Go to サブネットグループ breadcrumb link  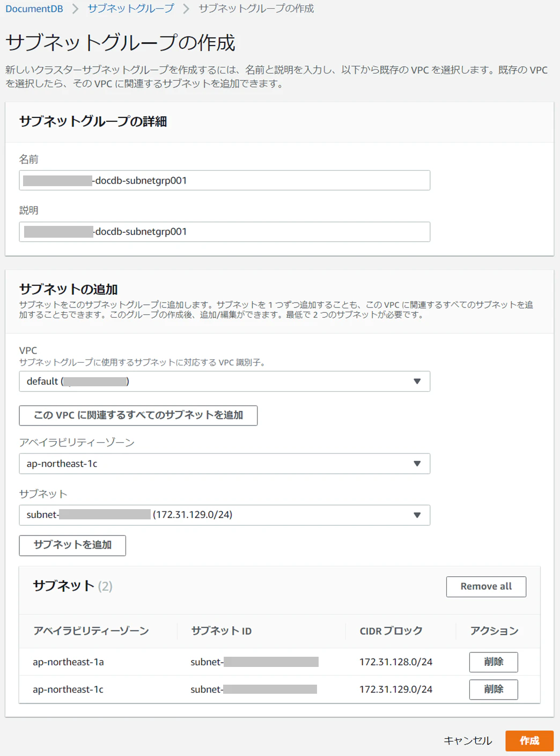point(131,9)
